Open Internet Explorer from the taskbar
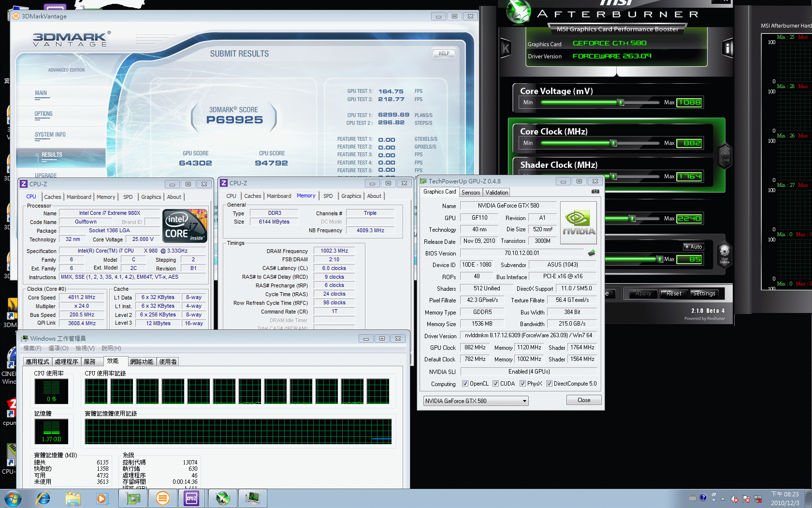This screenshot has width=812, height=508. [x=43, y=498]
